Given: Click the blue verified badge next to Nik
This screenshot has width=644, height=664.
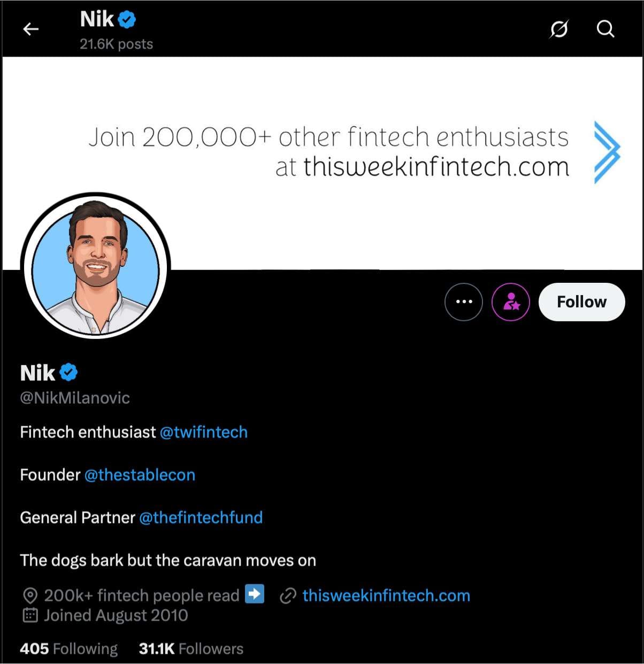Looking at the screenshot, I should coord(69,371).
